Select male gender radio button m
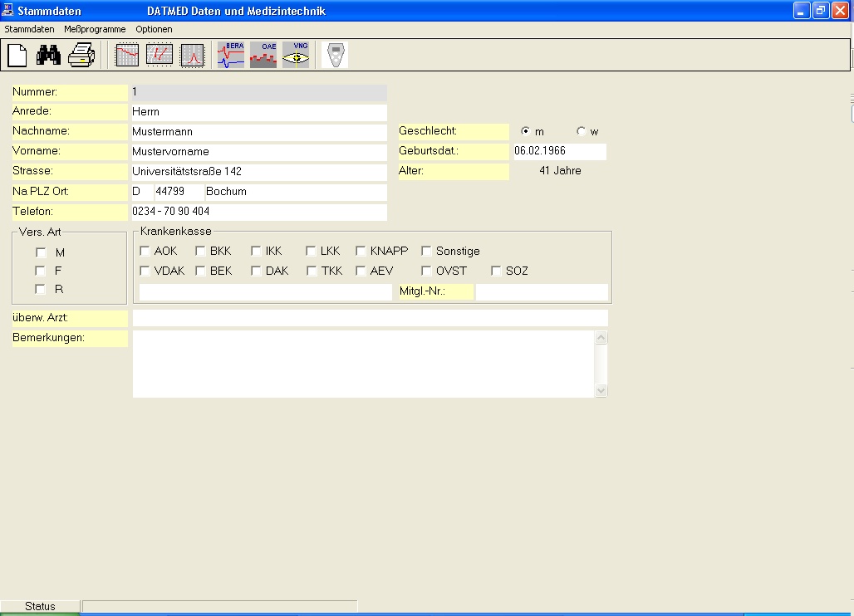This screenshot has height=616, width=854. 526,131
